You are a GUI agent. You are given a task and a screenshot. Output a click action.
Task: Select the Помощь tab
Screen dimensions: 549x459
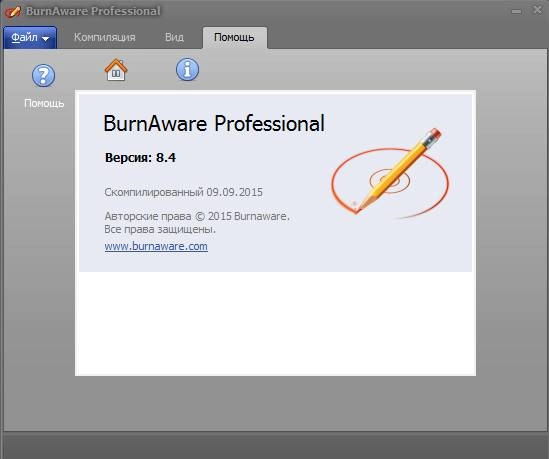coord(235,37)
